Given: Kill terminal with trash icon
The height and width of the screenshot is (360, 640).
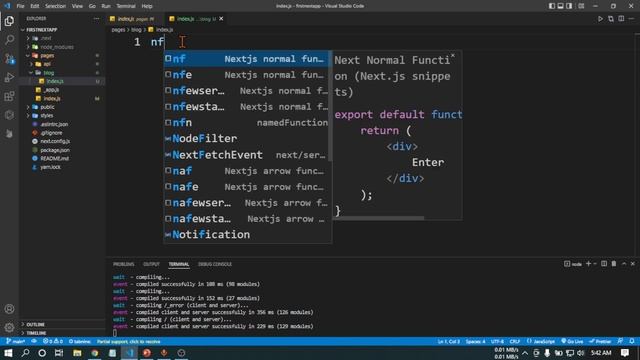Looking at the screenshot, I should click(x=613, y=264).
